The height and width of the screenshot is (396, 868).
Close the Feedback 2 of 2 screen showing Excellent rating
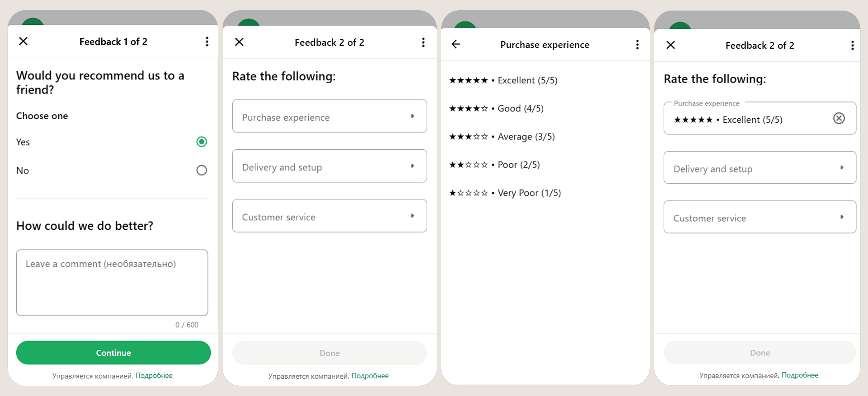coord(671,45)
